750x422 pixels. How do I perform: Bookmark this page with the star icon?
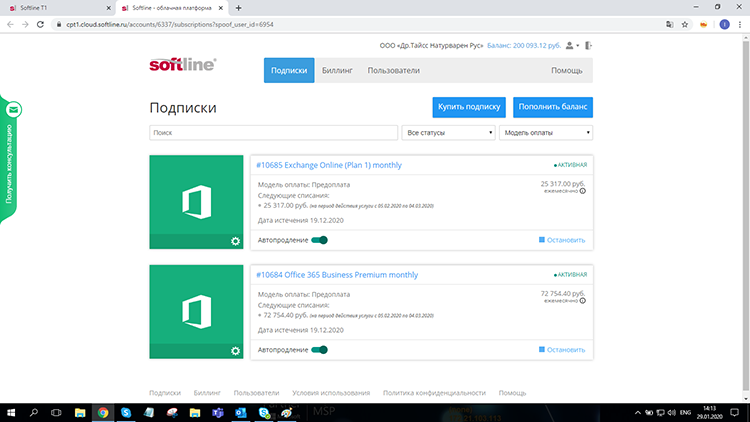click(x=685, y=24)
